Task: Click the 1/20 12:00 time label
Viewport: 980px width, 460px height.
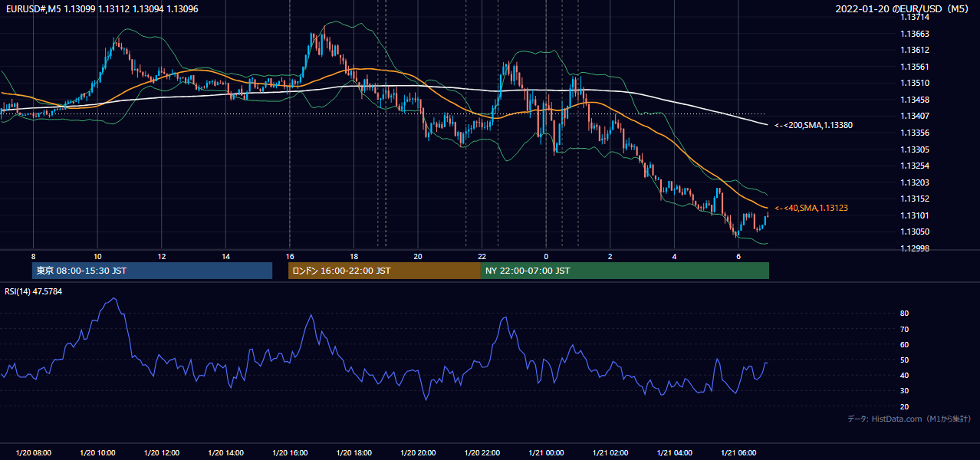Action: [x=161, y=453]
